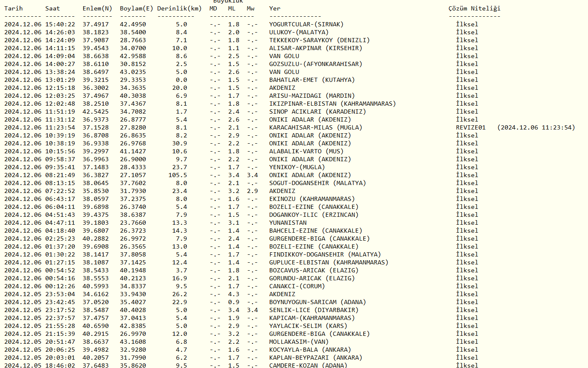
Task: Click time 06:04:11 entry
Action: click(x=60, y=207)
